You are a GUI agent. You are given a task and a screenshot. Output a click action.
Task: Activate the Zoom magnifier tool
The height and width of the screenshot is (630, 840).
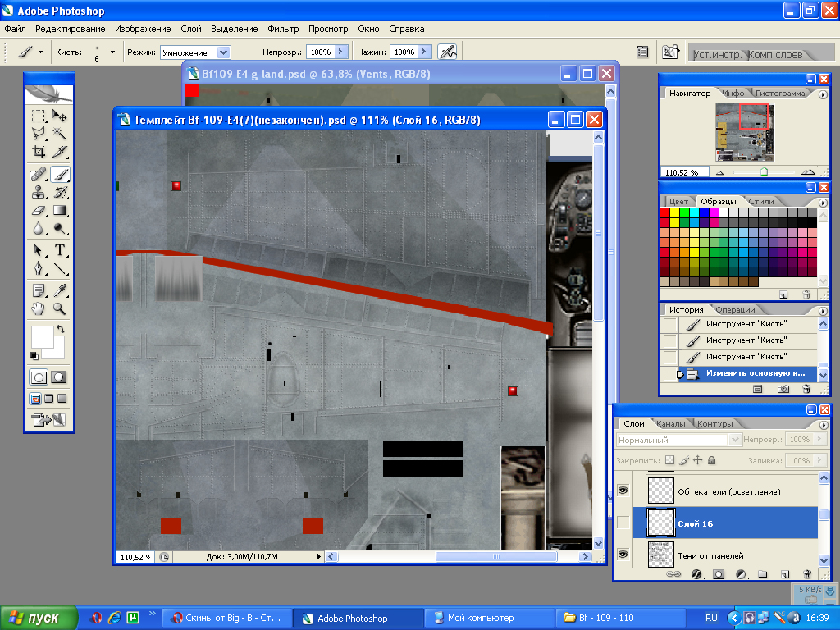60,308
